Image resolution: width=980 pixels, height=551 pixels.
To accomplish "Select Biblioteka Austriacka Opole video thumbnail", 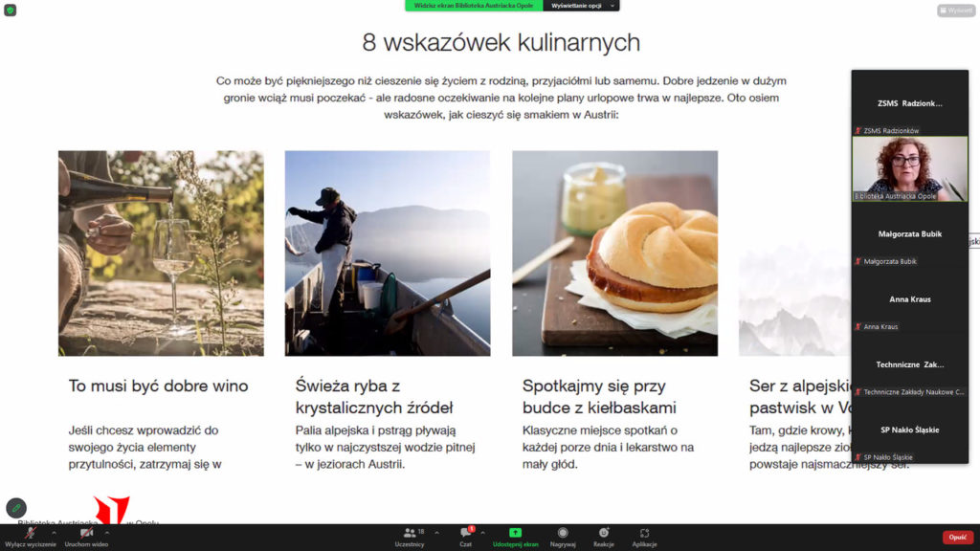I will point(909,168).
